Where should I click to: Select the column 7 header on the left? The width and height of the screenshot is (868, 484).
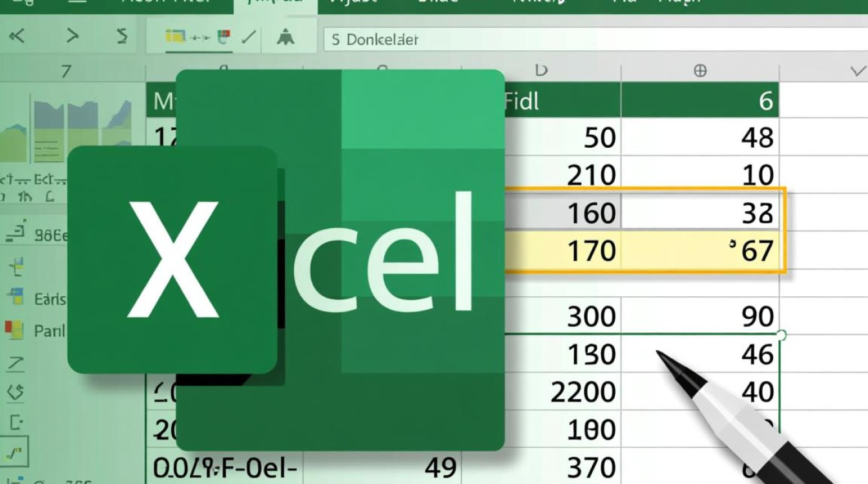[65, 70]
